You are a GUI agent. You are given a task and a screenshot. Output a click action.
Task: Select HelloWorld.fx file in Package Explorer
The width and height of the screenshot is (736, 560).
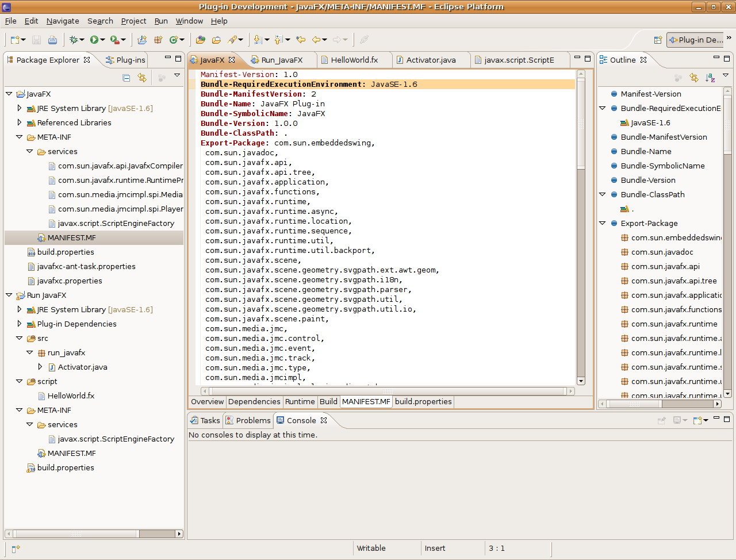point(71,396)
